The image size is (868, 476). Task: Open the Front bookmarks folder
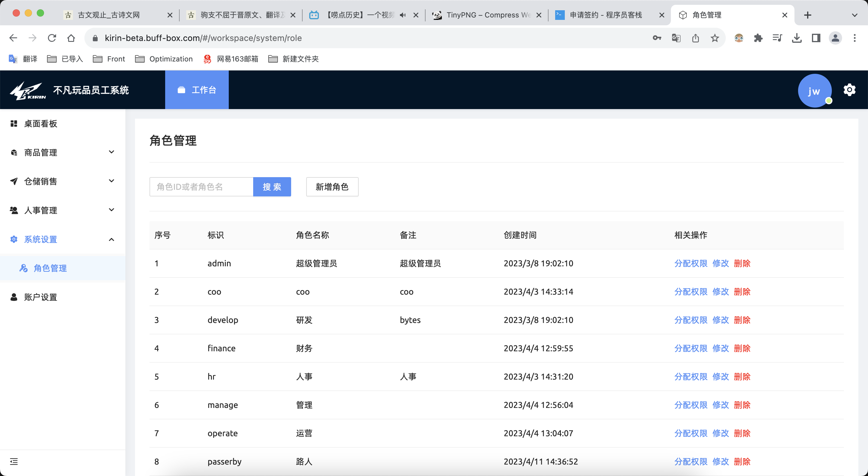pyautogui.click(x=109, y=59)
